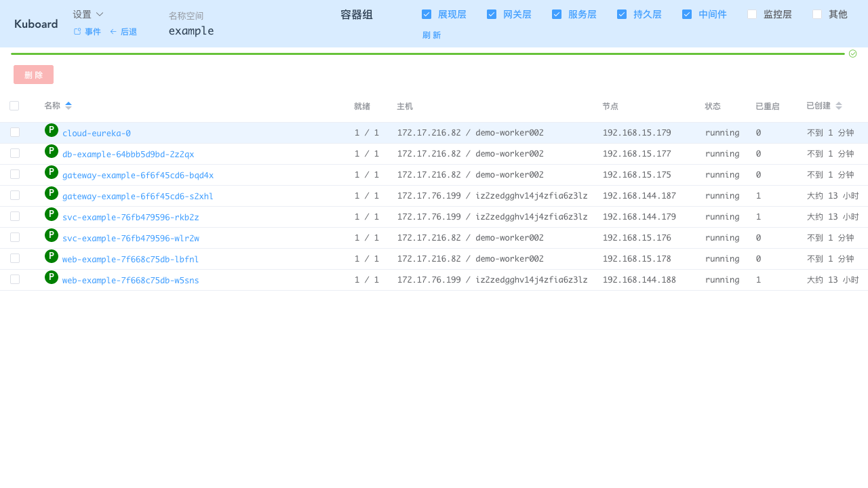Click node IP 192.168.144.187
The image size is (868, 488).
[639, 196]
